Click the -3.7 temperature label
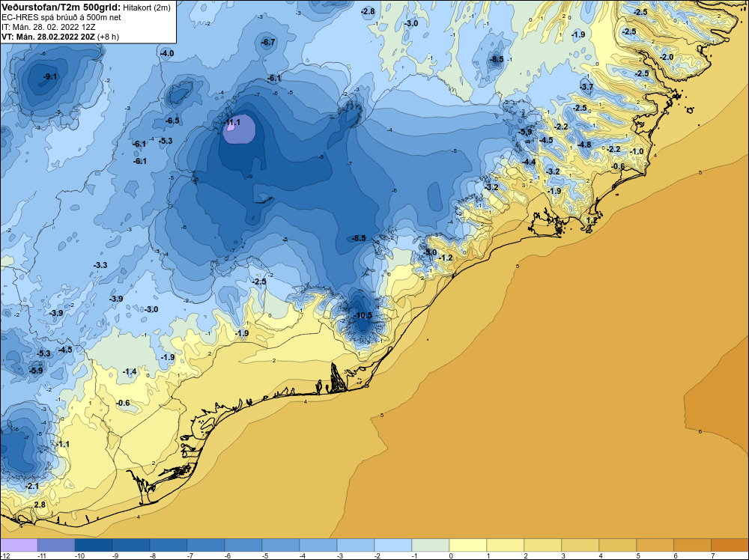Viewport: 749px width, 560px height. (586, 86)
